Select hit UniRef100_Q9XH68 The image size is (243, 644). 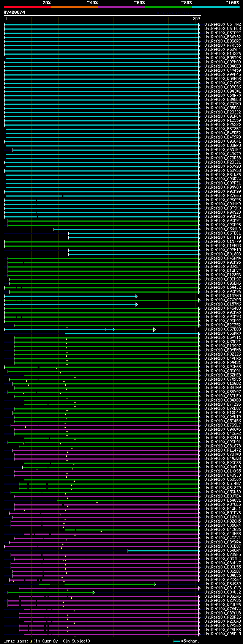[x=222, y=367]
